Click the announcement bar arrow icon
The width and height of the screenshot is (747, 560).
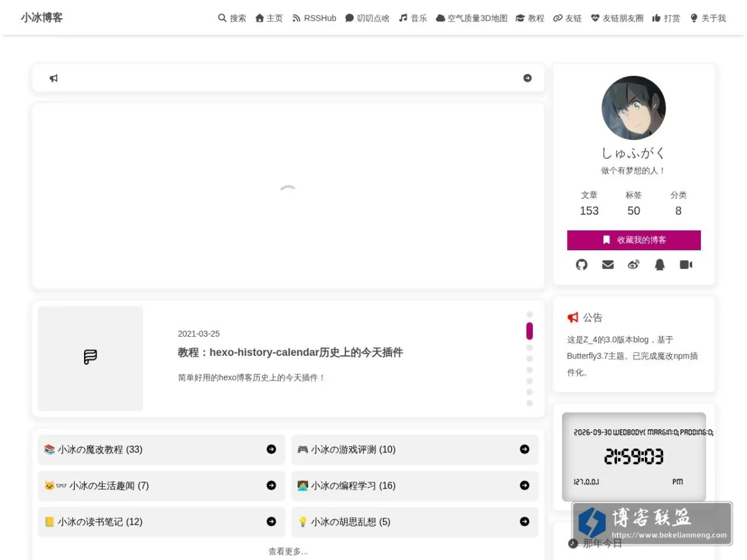(527, 78)
